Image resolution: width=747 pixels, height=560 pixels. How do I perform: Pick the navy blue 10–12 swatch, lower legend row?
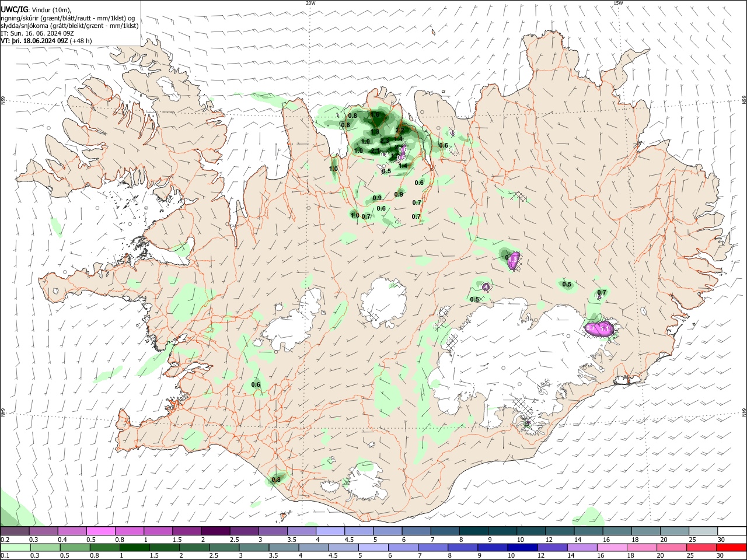[x=523, y=548]
